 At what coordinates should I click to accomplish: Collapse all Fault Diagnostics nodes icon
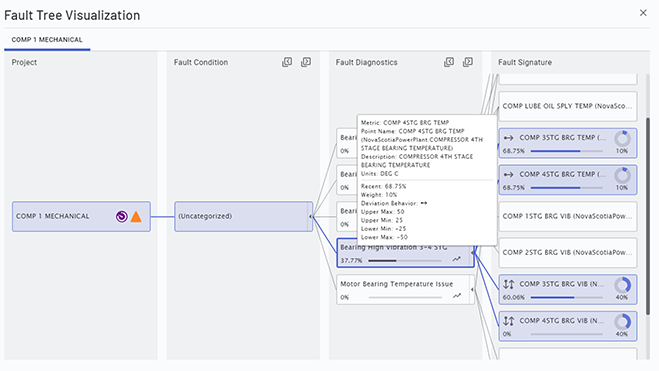point(449,62)
